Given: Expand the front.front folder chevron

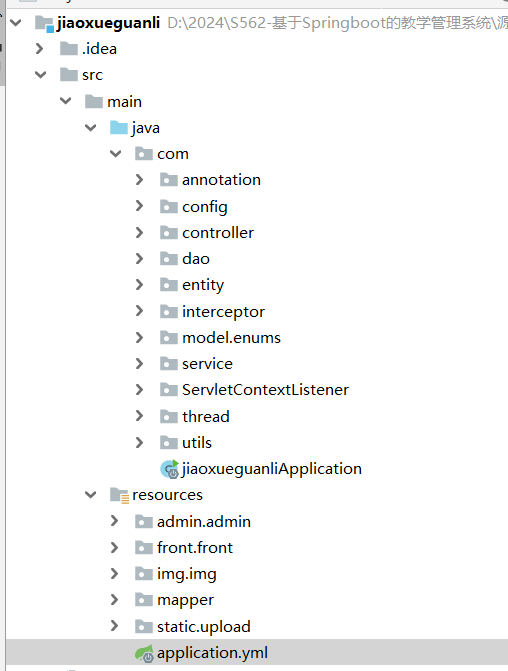Looking at the screenshot, I should pyautogui.click(x=114, y=547).
